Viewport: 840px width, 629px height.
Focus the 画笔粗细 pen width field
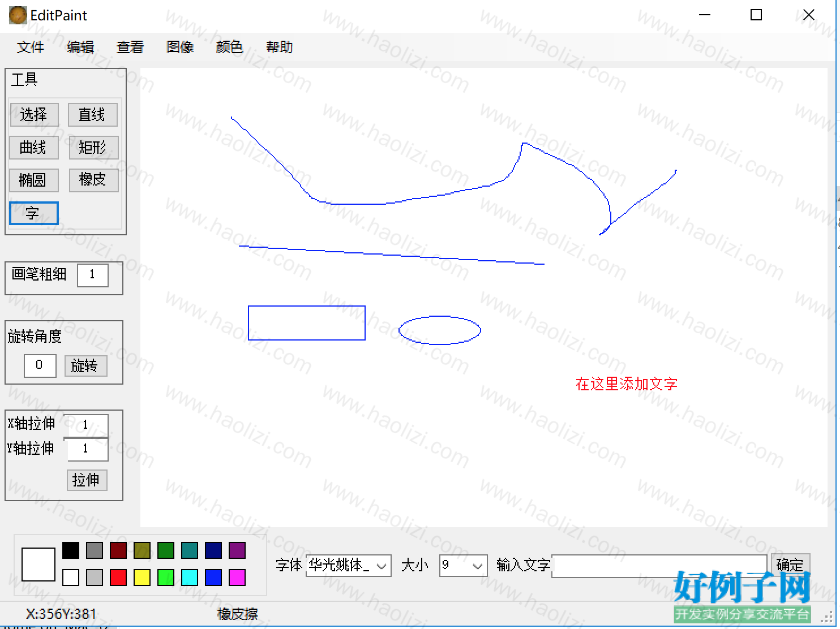pos(93,275)
